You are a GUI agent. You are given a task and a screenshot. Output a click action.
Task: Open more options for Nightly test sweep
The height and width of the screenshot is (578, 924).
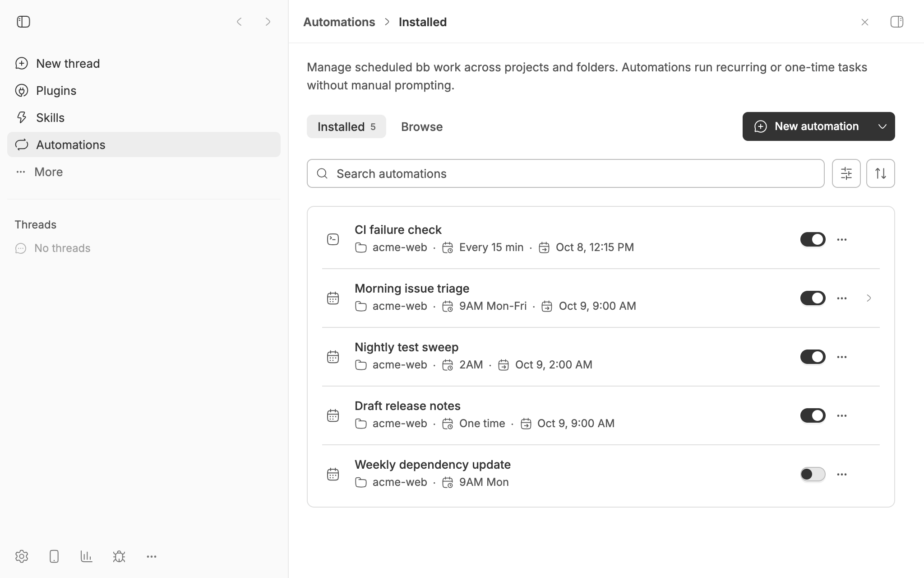[x=842, y=357]
